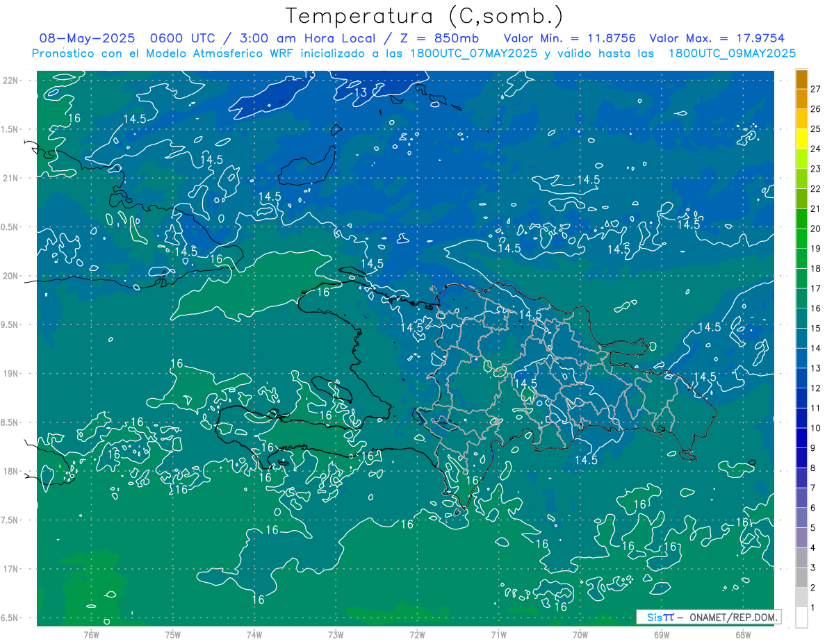Click the "74W" longitude label
This screenshot has height=644, width=834.
[254, 635]
